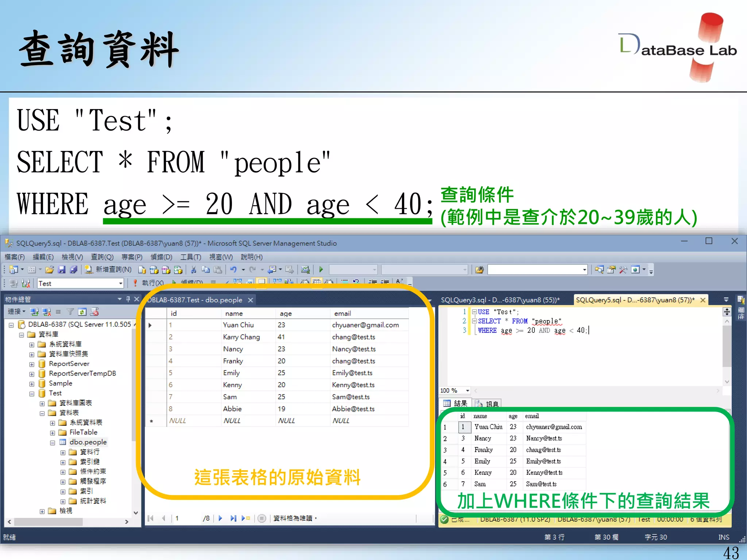
Task: Click the properties window icon in toolbar
Action: pos(611,270)
